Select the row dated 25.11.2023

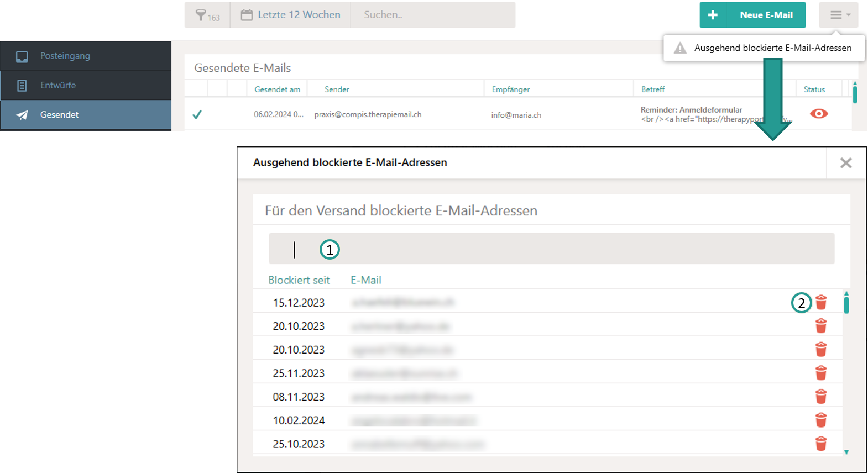tap(547, 373)
